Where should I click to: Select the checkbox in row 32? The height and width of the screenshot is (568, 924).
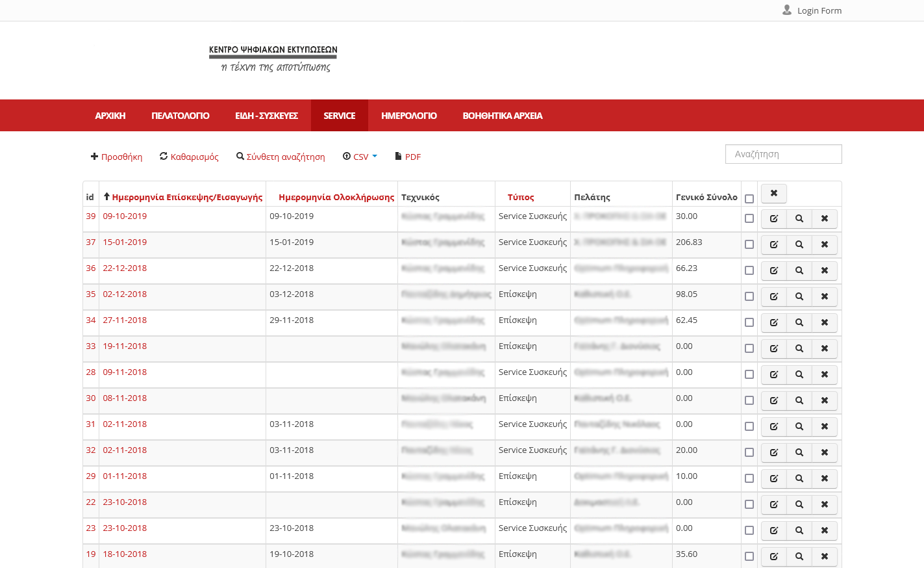[749, 452]
